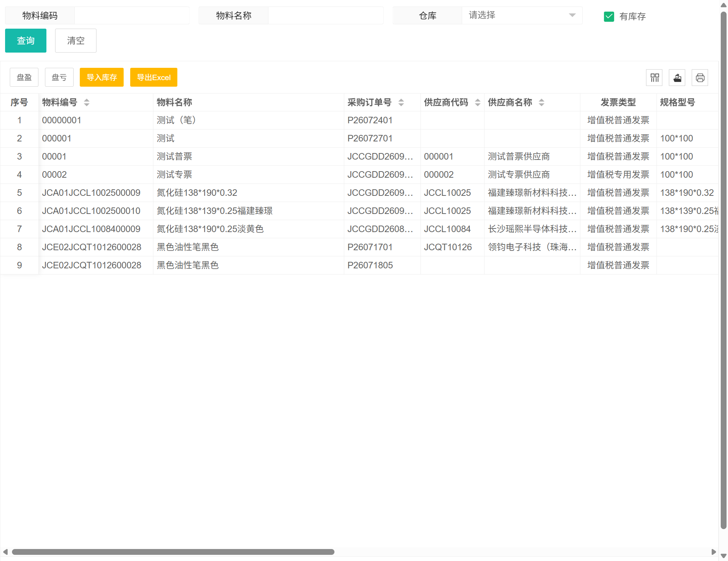Open the 仓库 请选择 dropdown
Screen dimensions: 728x561
click(x=522, y=15)
